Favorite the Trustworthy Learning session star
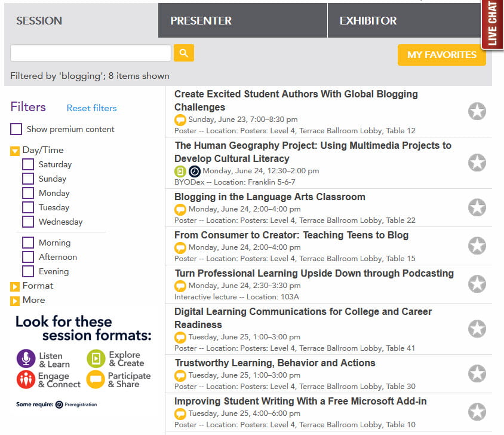The height and width of the screenshot is (435, 504). tap(477, 374)
